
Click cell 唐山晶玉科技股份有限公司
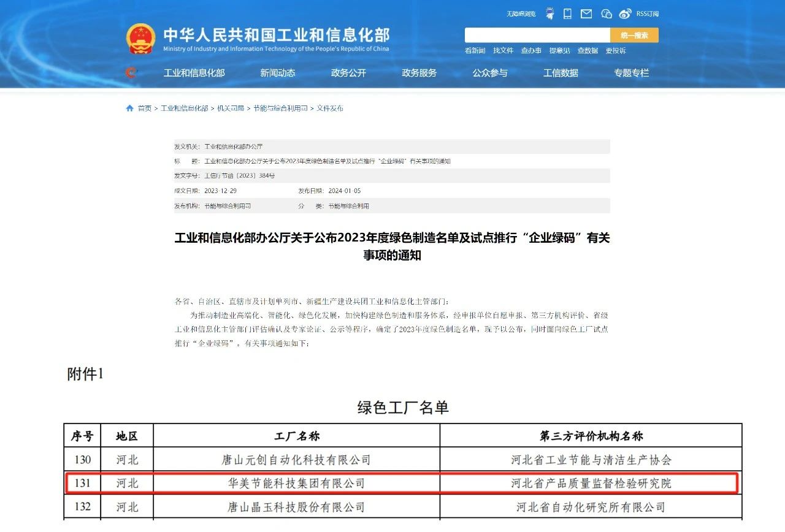296,507
